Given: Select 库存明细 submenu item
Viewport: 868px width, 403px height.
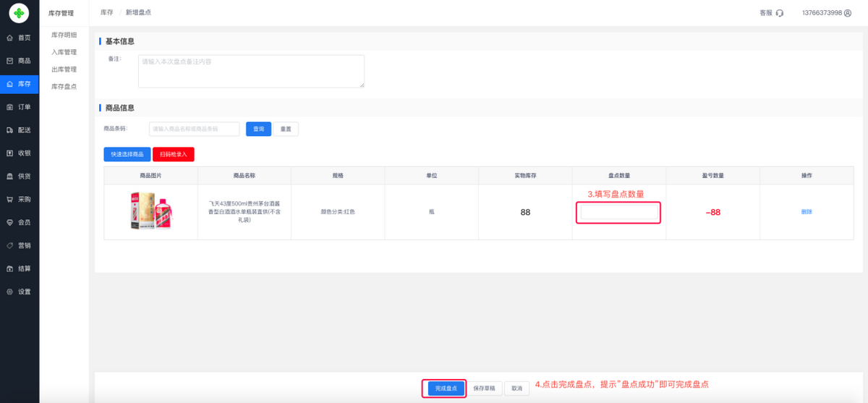Looking at the screenshot, I should click(64, 35).
